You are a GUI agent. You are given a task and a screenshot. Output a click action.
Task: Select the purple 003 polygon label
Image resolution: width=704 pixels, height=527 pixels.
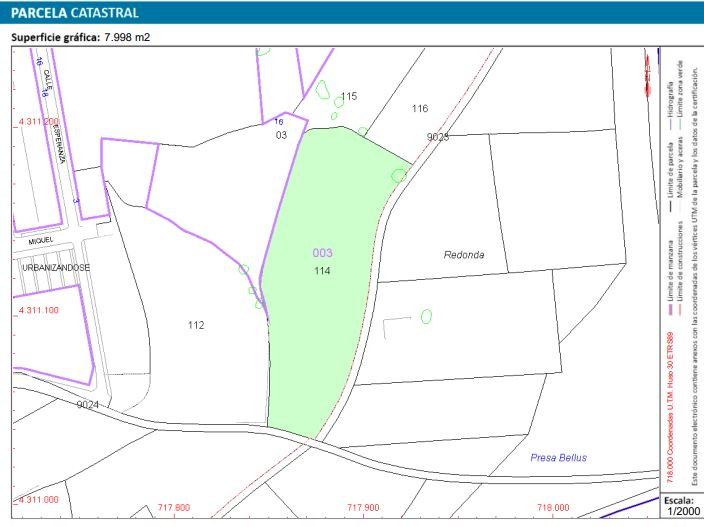click(322, 253)
